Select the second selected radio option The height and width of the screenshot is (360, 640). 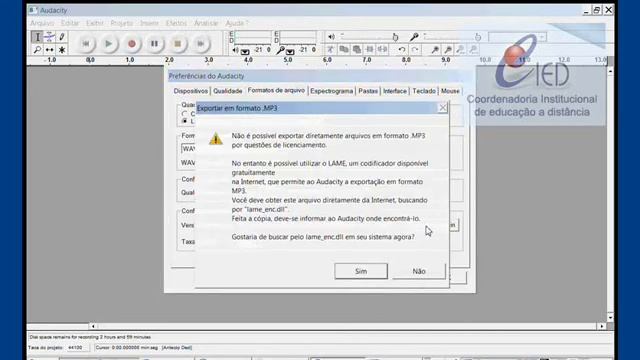pos(184,121)
